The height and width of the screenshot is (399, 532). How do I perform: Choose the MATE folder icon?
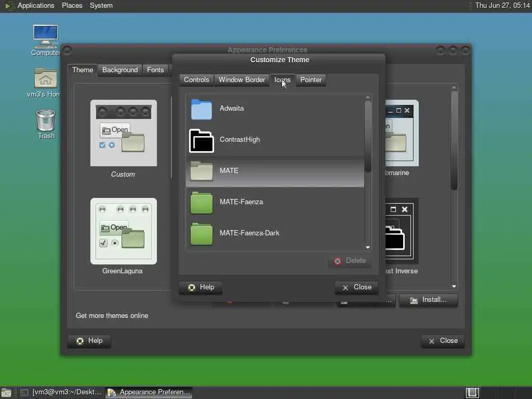201,171
